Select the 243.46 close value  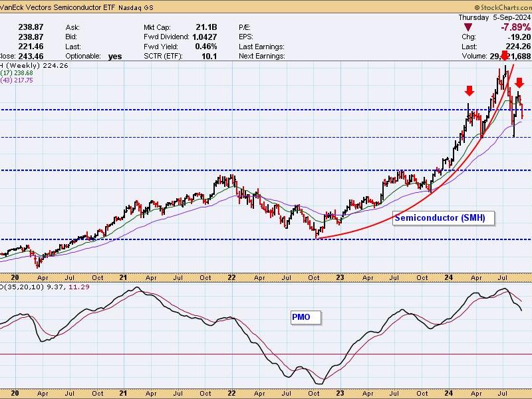[x=31, y=56]
